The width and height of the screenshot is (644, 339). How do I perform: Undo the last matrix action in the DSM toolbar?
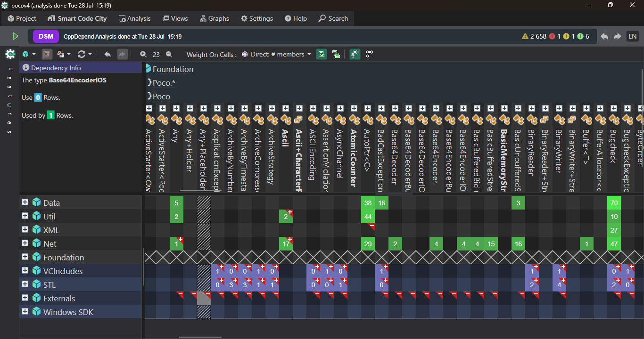(x=107, y=54)
